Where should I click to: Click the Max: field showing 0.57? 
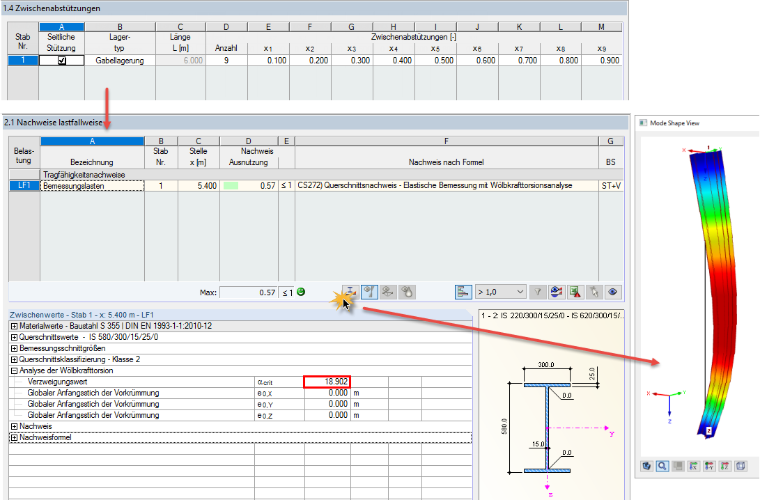click(x=249, y=292)
